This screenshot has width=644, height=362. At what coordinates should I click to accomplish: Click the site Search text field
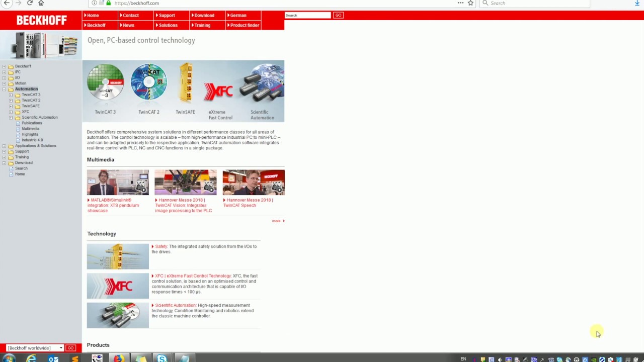[x=307, y=15]
